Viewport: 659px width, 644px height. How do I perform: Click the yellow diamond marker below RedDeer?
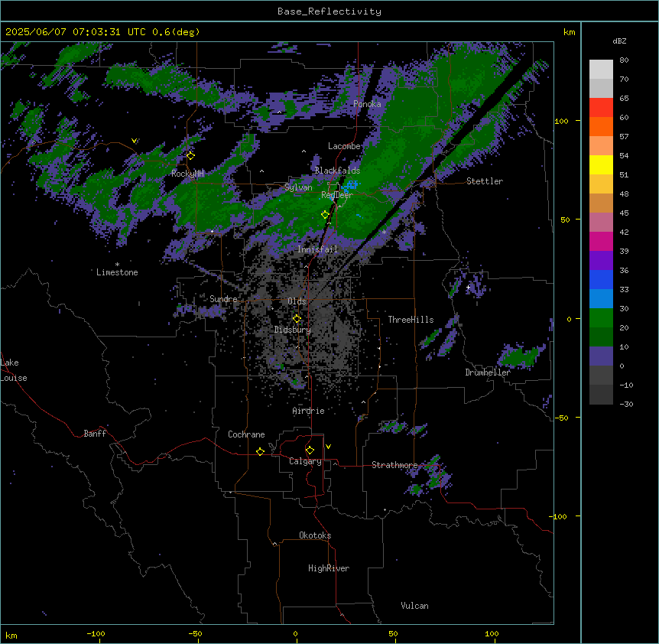[325, 215]
